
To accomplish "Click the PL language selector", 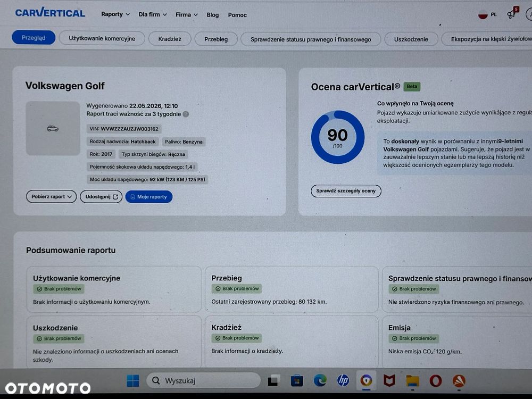I will pos(493,14).
